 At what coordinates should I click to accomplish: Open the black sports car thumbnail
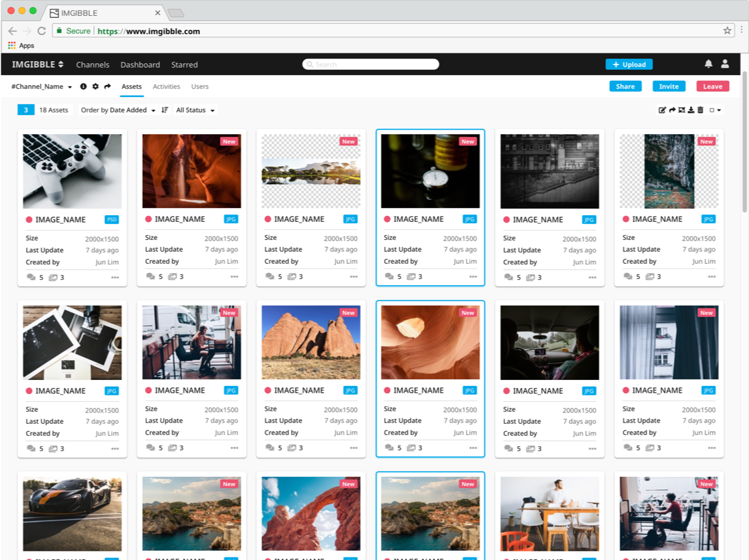[x=72, y=513]
